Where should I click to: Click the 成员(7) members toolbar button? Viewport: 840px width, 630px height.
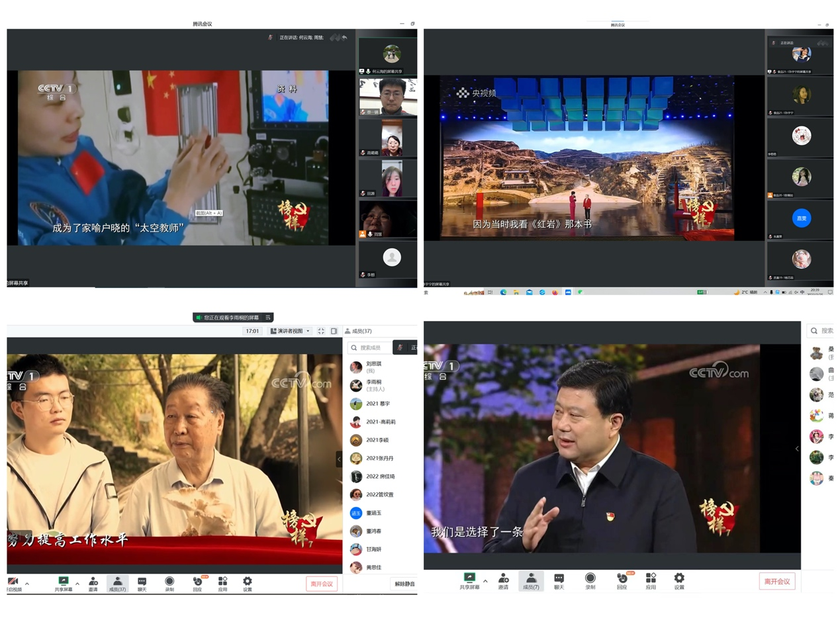click(x=531, y=581)
